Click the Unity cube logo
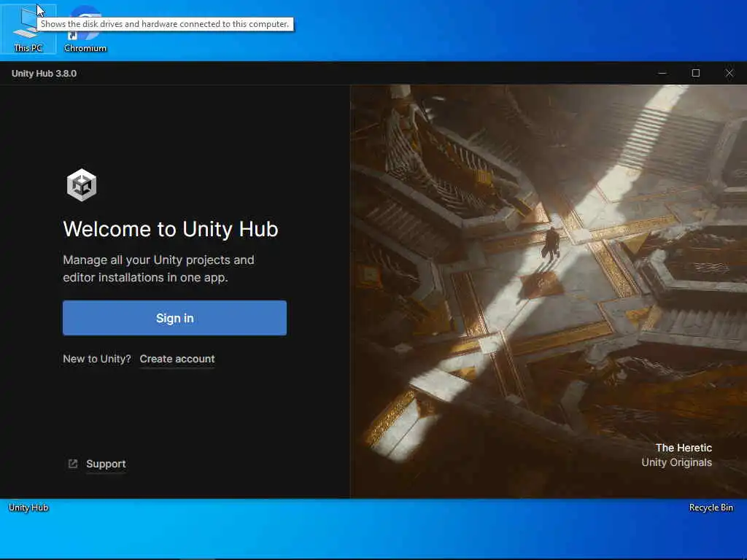 (x=82, y=184)
